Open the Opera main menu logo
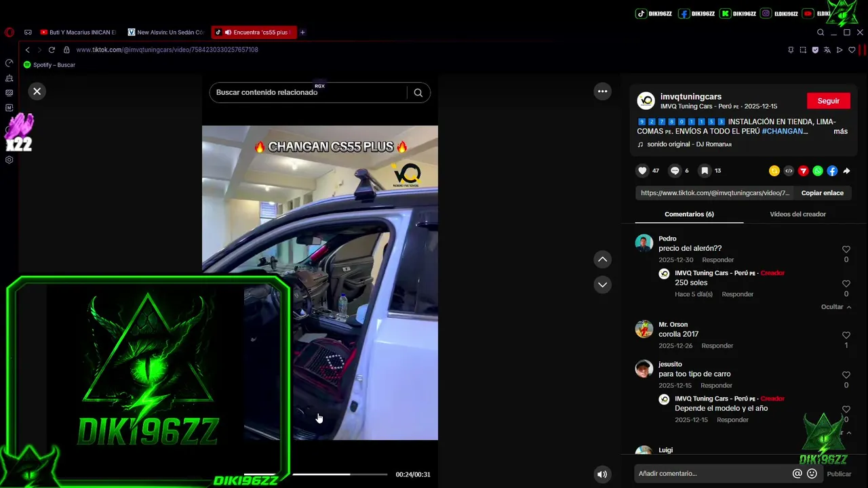868x488 pixels. pyautogui.click(x=9, y=32)
